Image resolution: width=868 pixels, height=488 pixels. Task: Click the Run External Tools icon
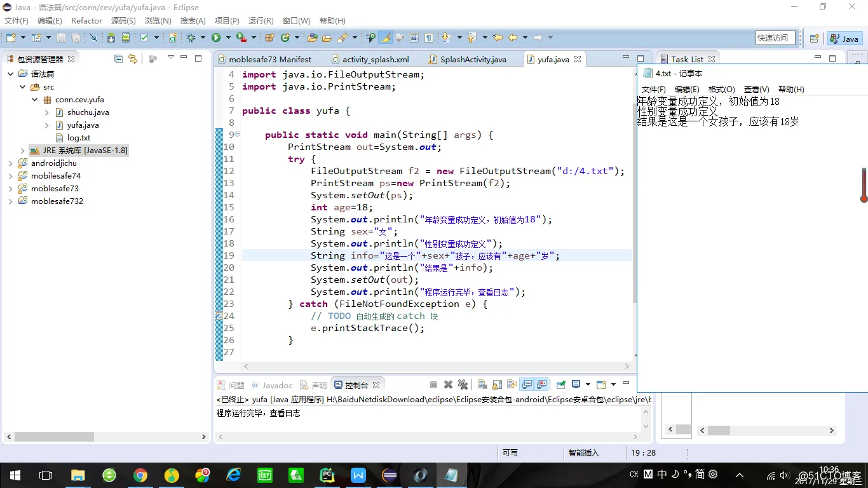tap(241, 37)
